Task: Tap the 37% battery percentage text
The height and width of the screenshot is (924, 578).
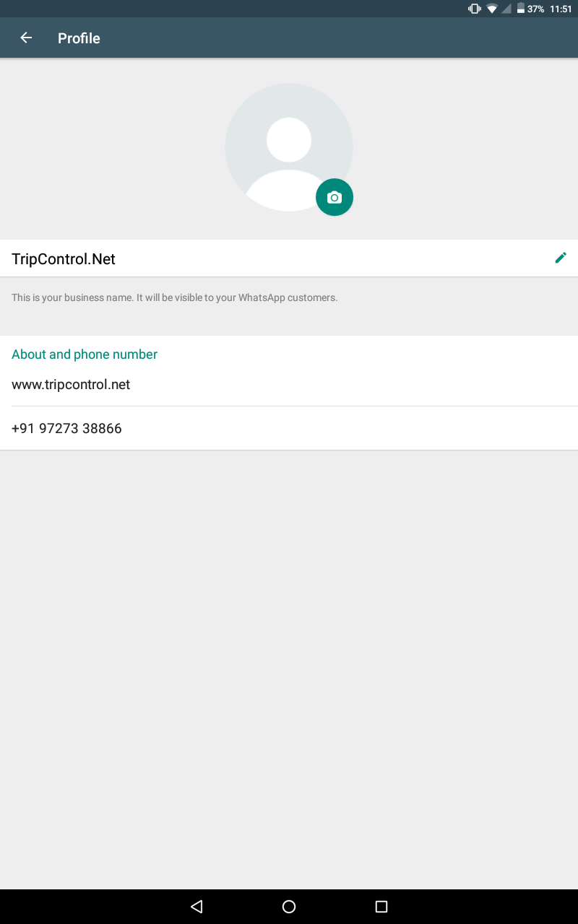Action: [x=535, y=9]
